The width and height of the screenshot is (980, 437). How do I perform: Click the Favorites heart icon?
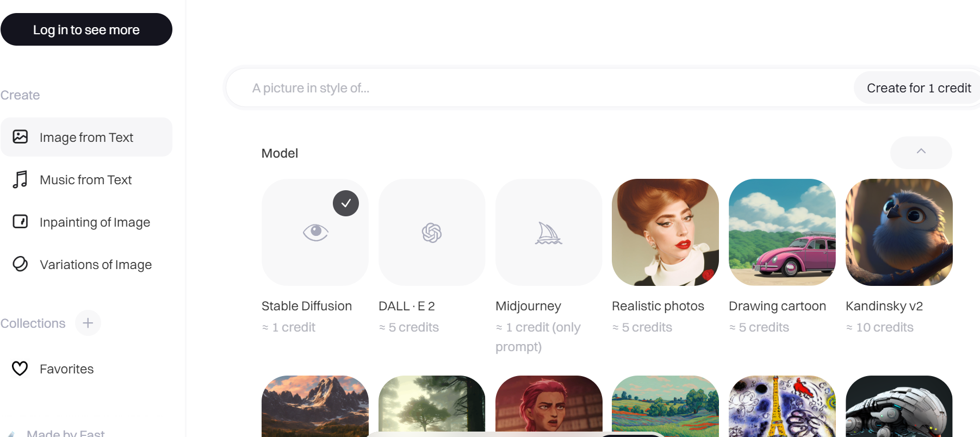tap(20, 369)
